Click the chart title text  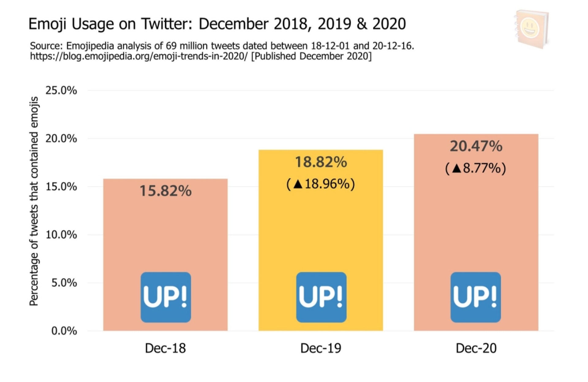tap(217, 24)
